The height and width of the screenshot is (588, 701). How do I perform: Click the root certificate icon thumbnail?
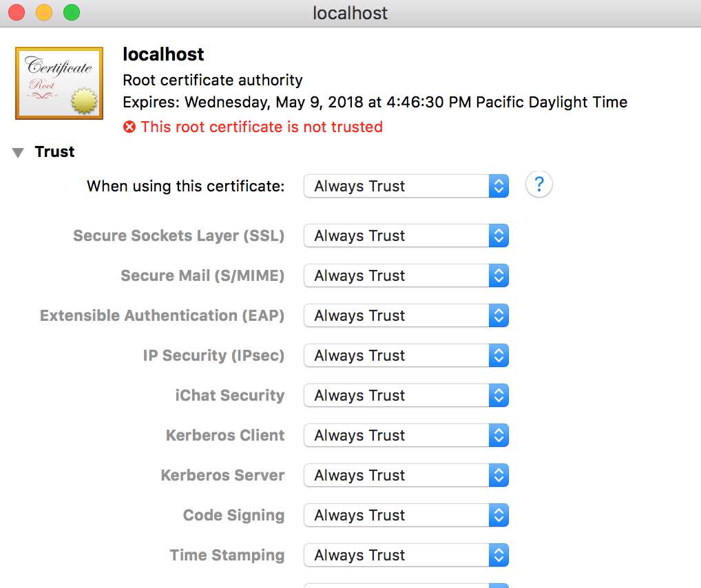[59, 82]
